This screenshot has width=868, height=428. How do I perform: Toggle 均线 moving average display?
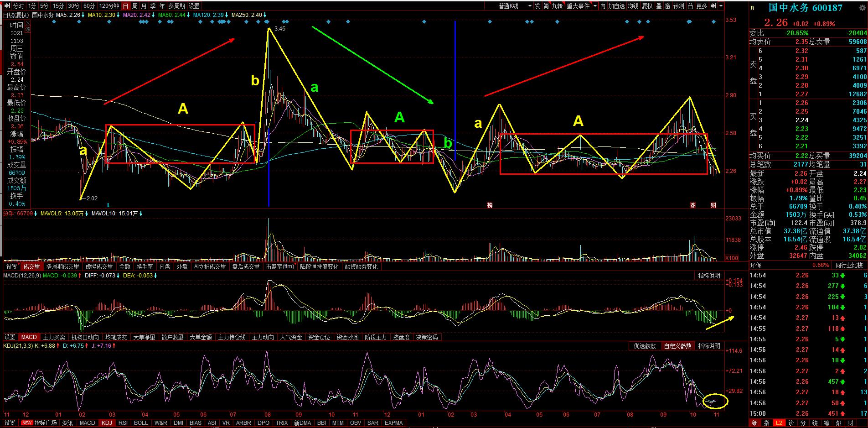pos(633,6)
